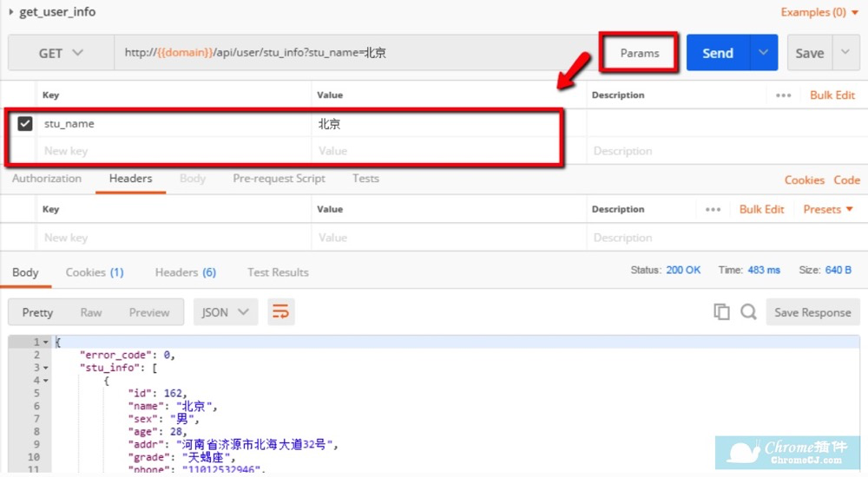This screenshot has width=868, height=477.
Task: Select the request Headers tab
Action: pyautogui.click(x=131, y=178)
